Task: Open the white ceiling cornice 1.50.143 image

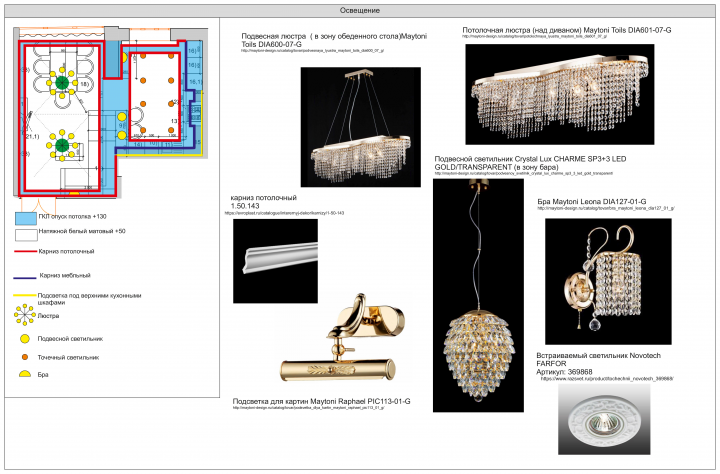Action: click(x=275, y=261)
